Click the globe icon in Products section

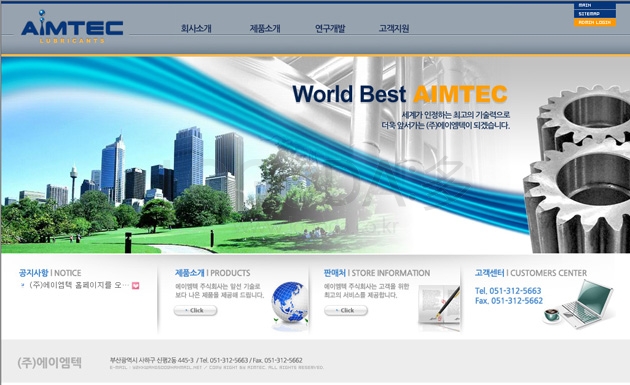pyautogui.click(x=290, y=302)
